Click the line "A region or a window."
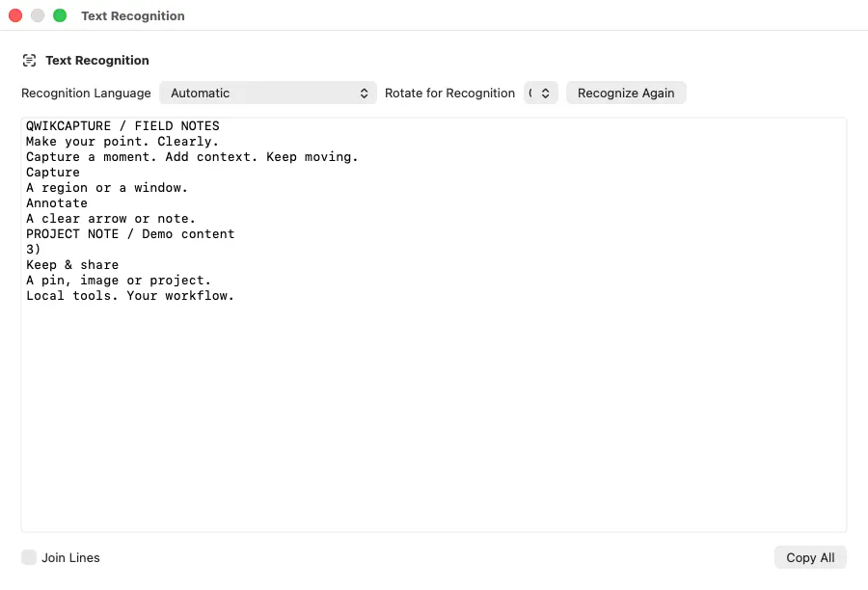Screen dimensions: 868x590 coord(107,188)
